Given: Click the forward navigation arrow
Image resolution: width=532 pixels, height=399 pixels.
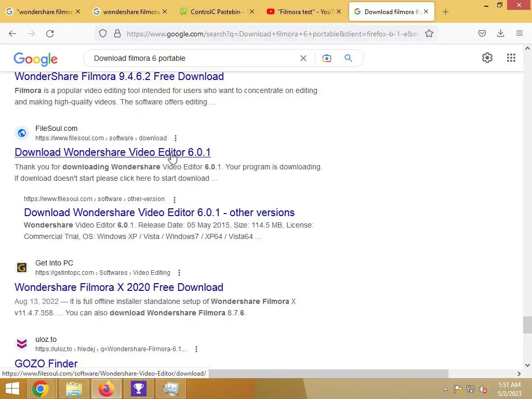Looking at the screenshot, I should click(x=31, y=34).
